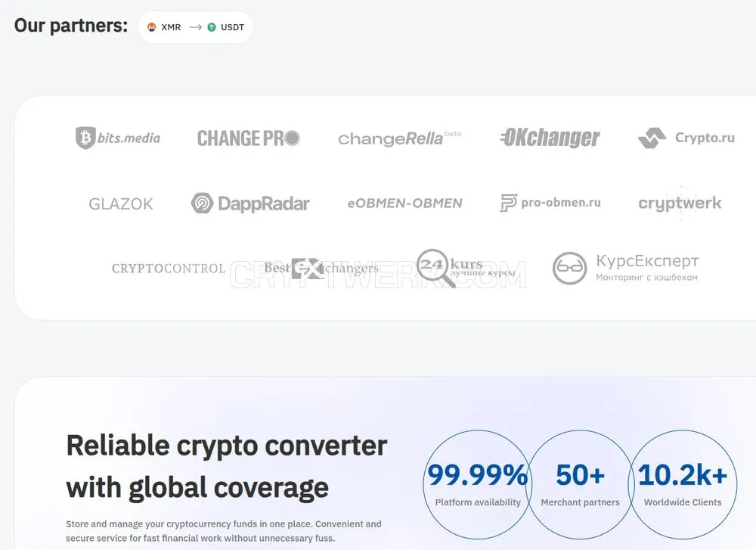This screenshot has height=550, width=756.
Task: Click the 99.99% Platform availability circle
Action: coord(477,484)
